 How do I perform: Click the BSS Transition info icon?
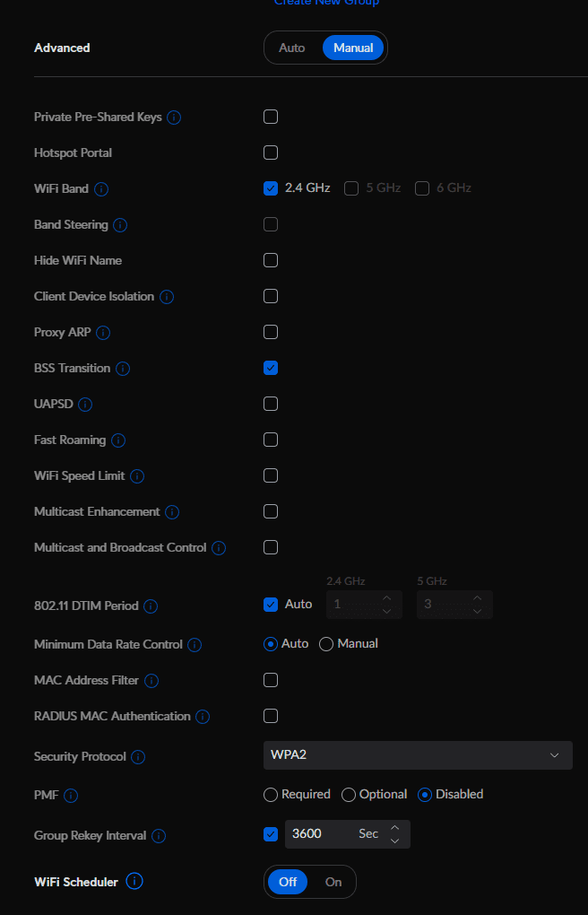[x=123, y=369]
